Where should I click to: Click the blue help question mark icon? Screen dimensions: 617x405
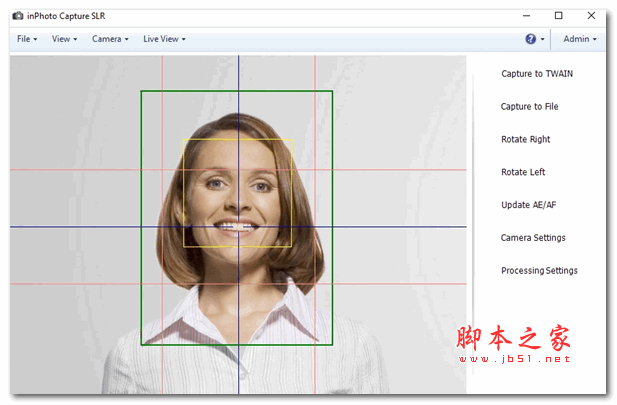[x=530, y=39]
